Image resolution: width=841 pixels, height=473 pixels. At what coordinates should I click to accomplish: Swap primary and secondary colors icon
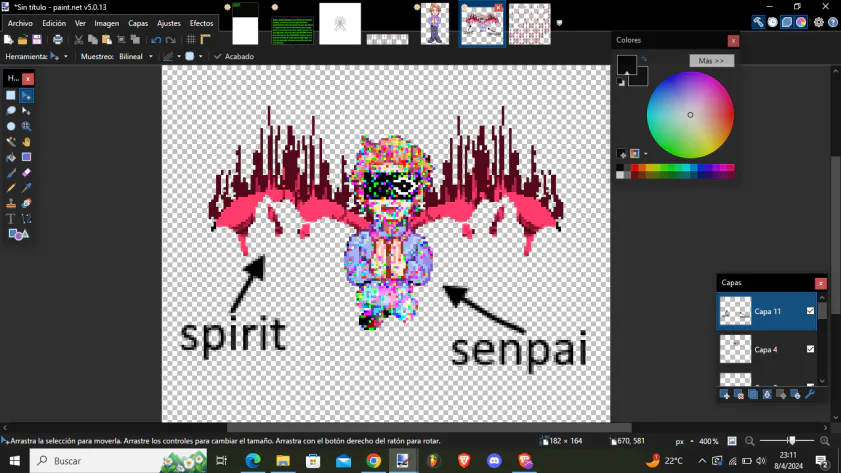click(x=644, y=60)
